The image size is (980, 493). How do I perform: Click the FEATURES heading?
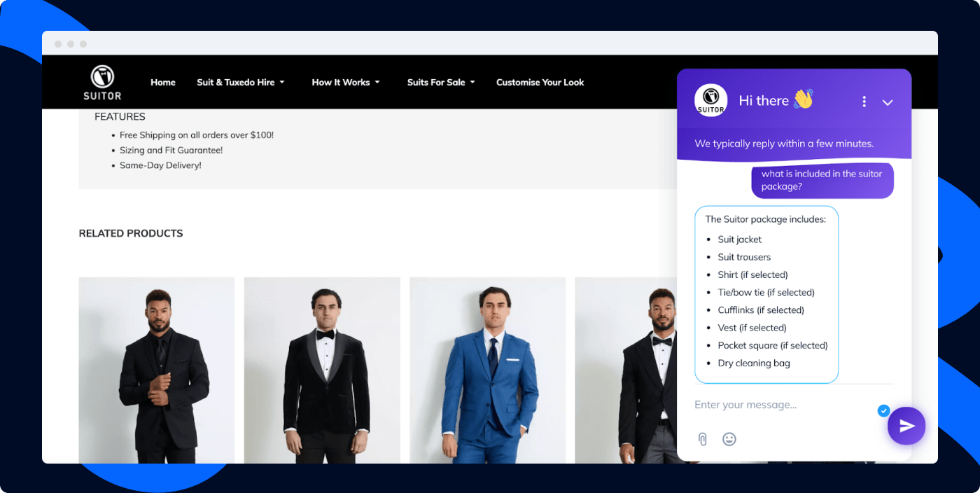[x=120, y=117]
